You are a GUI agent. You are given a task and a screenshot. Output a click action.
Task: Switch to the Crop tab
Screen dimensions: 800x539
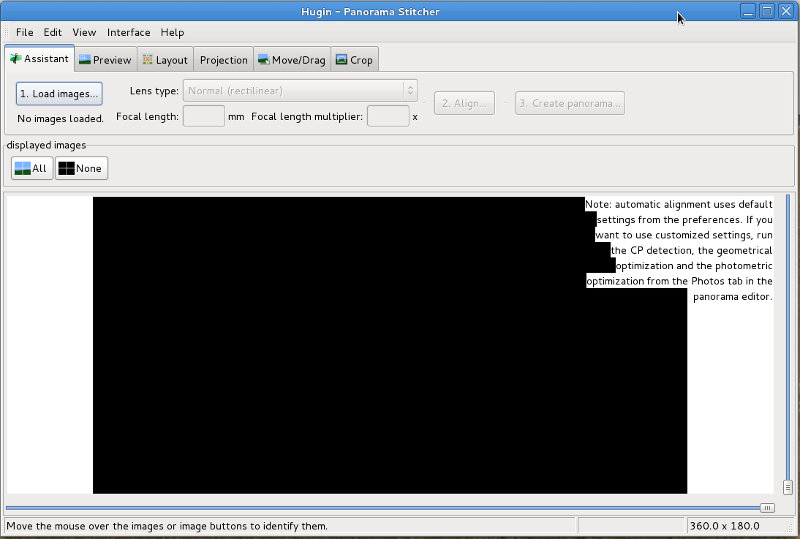click(x=355, y=60)
